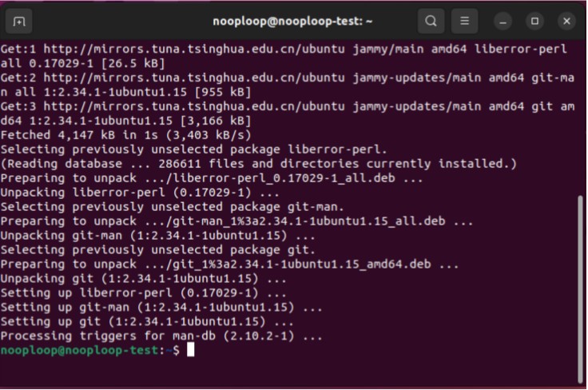This screenshot has width=588, height=390.
Task: Click the "Processing triggers for man-db" line
Action: coord(161,336)
